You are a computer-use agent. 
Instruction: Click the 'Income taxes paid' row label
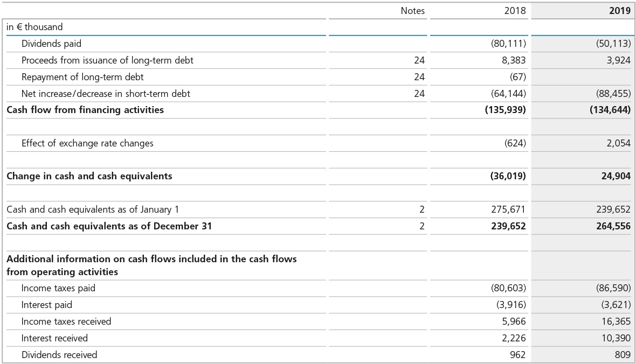pyautogui.click(x=58, y=288)
